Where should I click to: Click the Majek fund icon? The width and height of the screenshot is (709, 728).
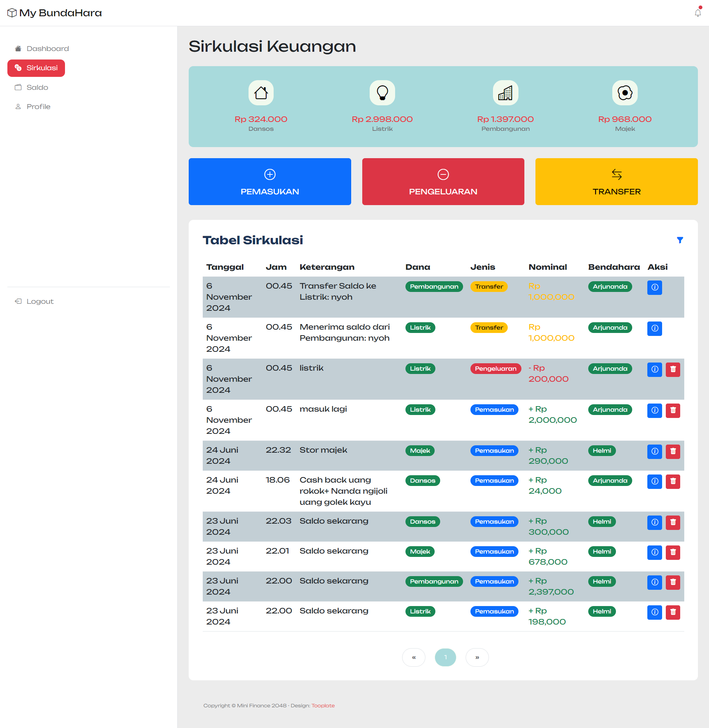click(624, 93)
